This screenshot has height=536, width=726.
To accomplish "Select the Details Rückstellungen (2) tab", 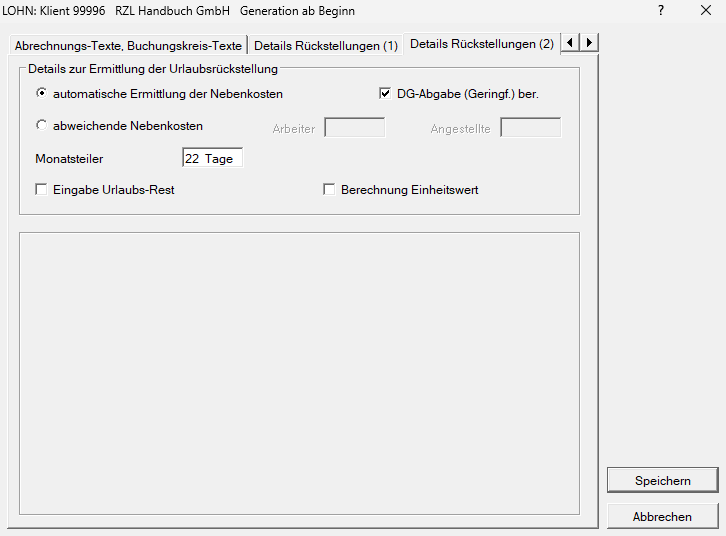I will (481, 44).
